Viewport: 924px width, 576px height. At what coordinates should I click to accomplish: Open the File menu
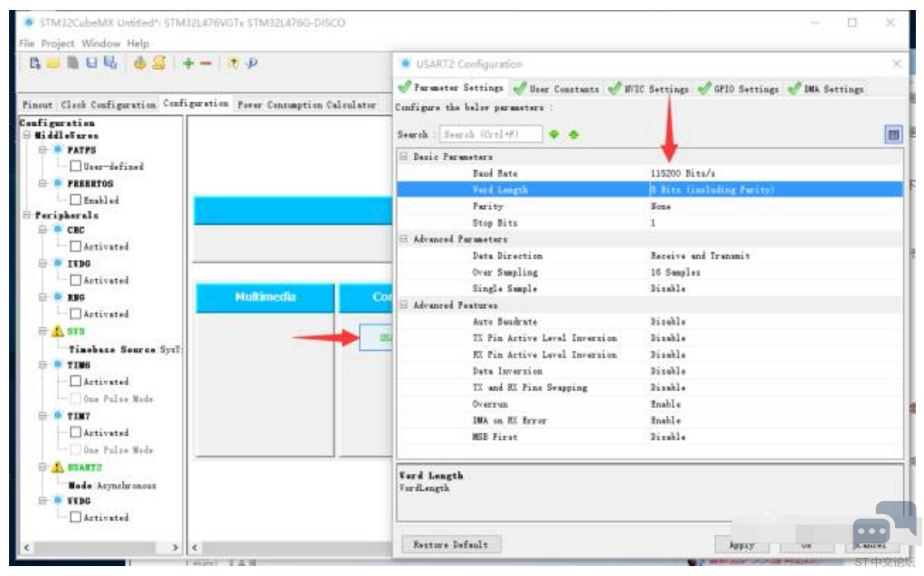(26, 43)
